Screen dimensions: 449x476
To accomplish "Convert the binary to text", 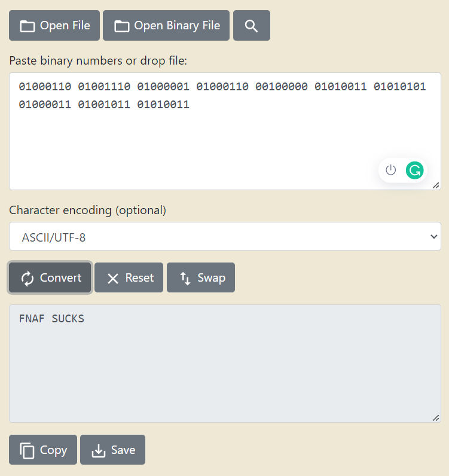I will [x=50, y=277].
